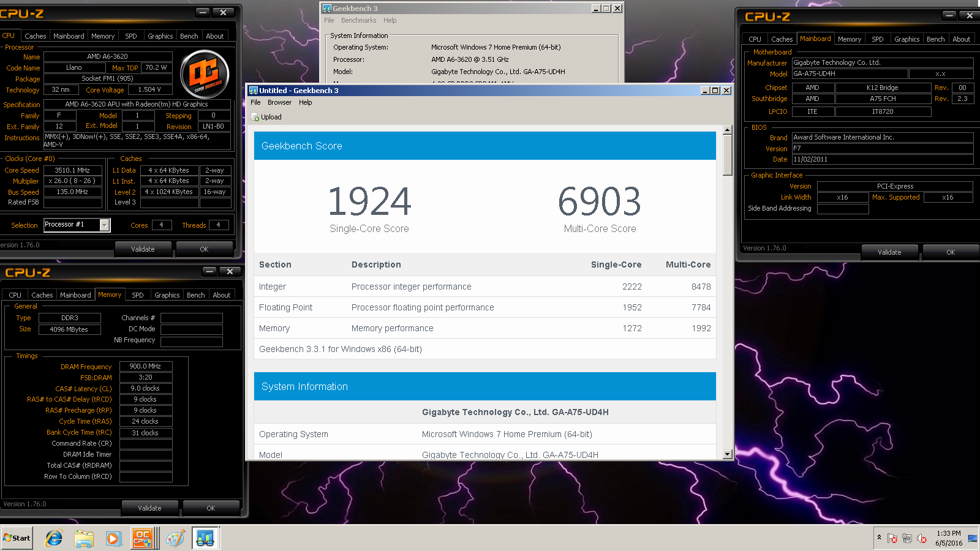
Task: Click Validate in CPU-Z CPU window
Action: (143, 249)
